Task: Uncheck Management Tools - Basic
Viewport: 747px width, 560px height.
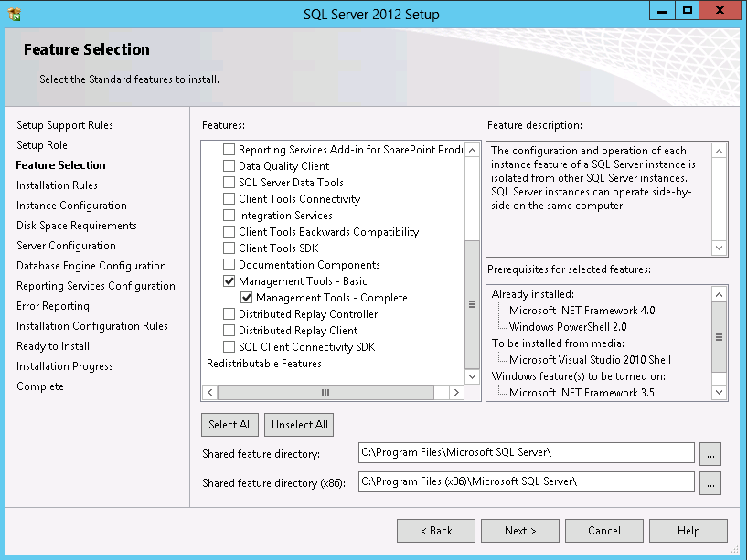Action: click(x=229, y=280)
